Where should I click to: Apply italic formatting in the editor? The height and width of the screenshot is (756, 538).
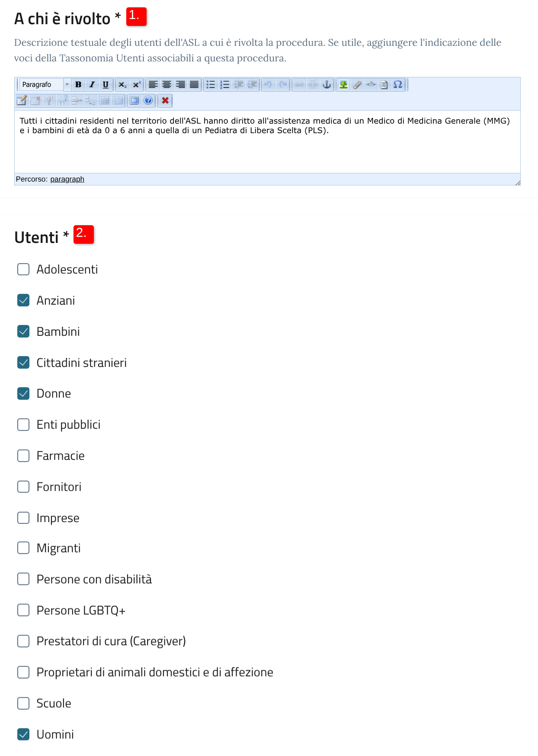(92, 85)
